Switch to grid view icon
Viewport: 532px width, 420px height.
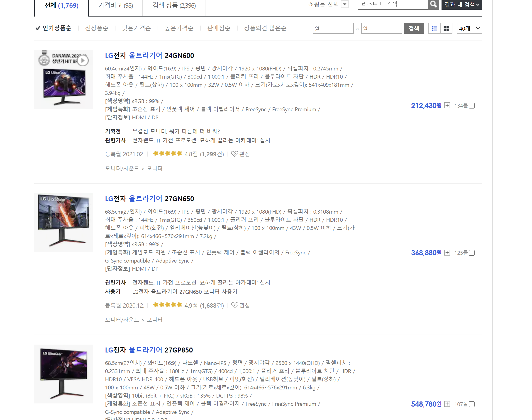[446, 29]
